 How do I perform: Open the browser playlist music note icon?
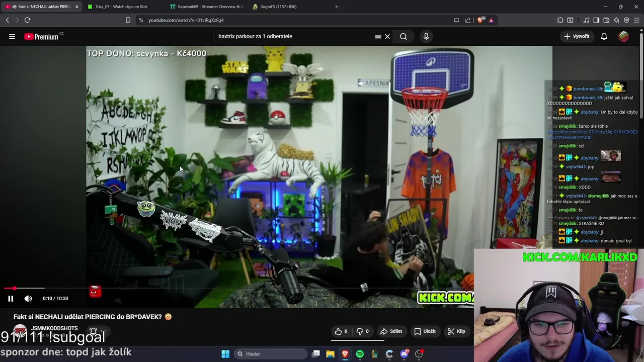(586, 20)
